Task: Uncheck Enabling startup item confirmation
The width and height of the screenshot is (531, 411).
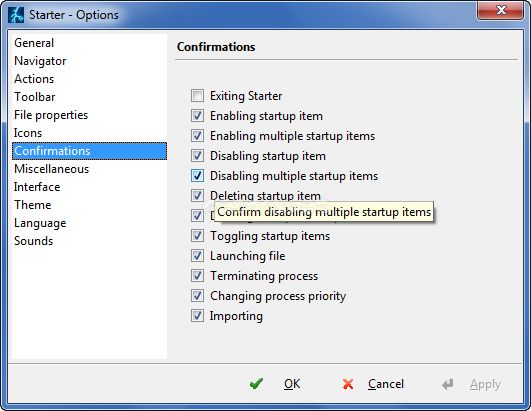Action: tap(197, 116)
